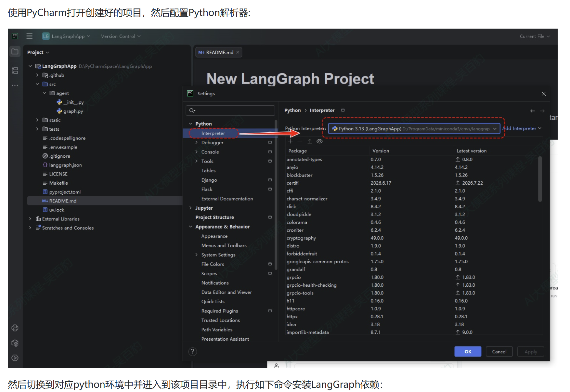Open the Project view options dropdown
The image size is (570, 392).
coord(38,52)
